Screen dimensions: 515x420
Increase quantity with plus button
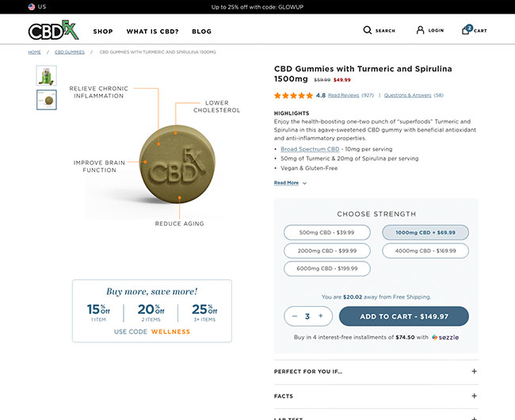point(320,315)
